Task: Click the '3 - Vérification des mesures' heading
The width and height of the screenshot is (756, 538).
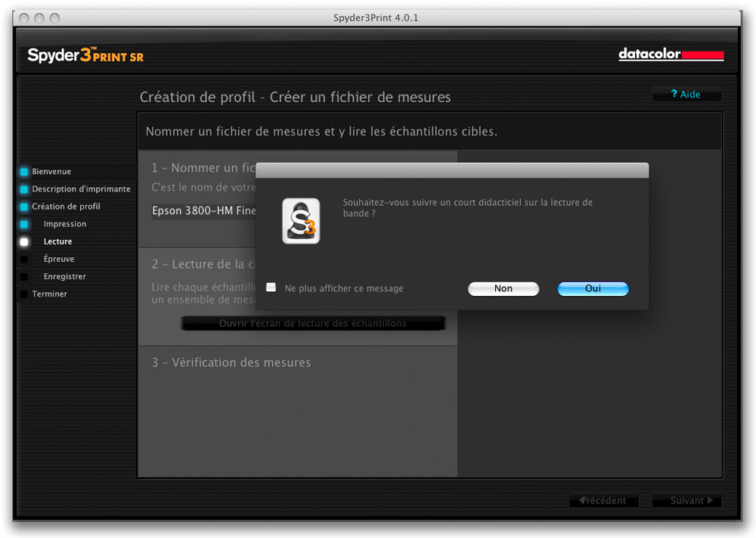Action: click(x=231, y=362)
